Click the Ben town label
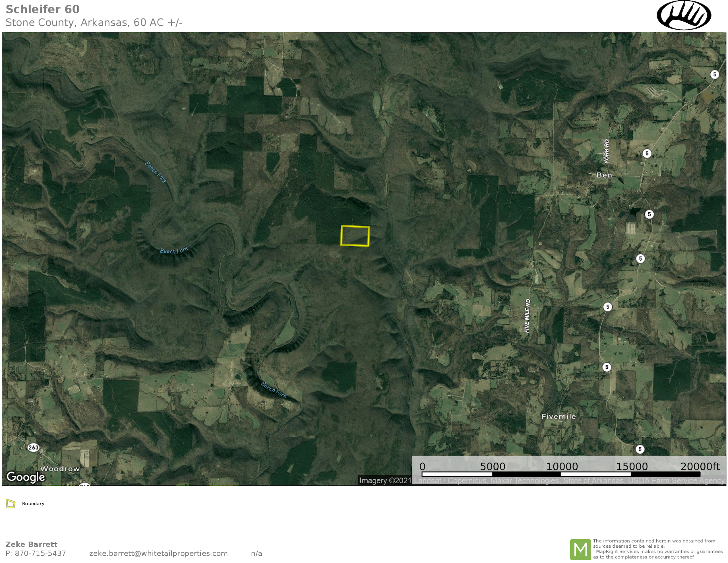Screen dimensions: 728x563 click(x=604, y=175)
